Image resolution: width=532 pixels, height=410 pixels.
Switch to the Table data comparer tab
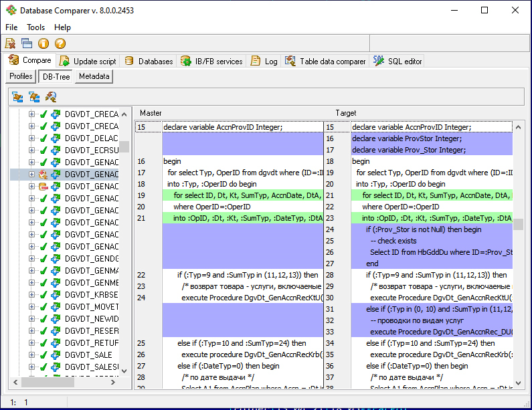tap(325, 61)
